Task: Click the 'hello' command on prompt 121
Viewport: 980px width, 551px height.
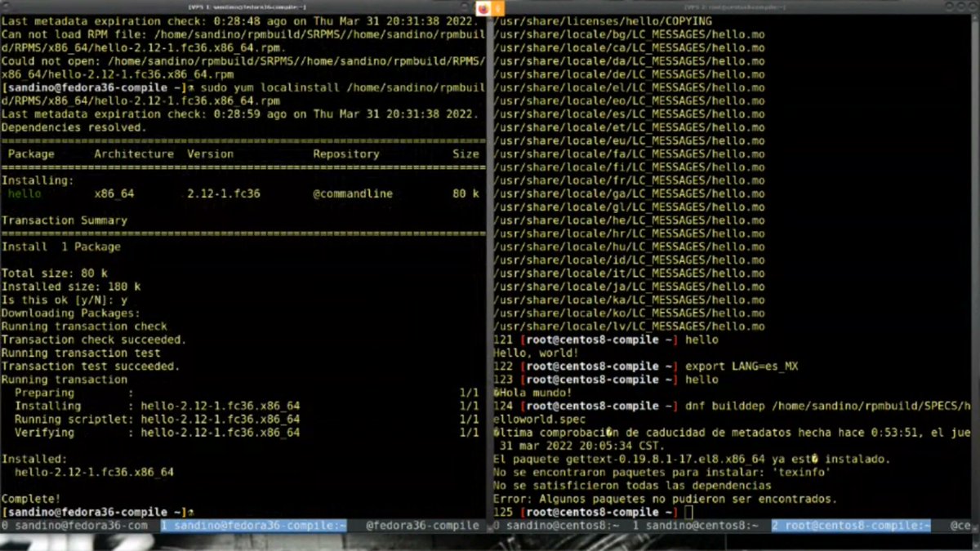Action: (x=702, y=340)
